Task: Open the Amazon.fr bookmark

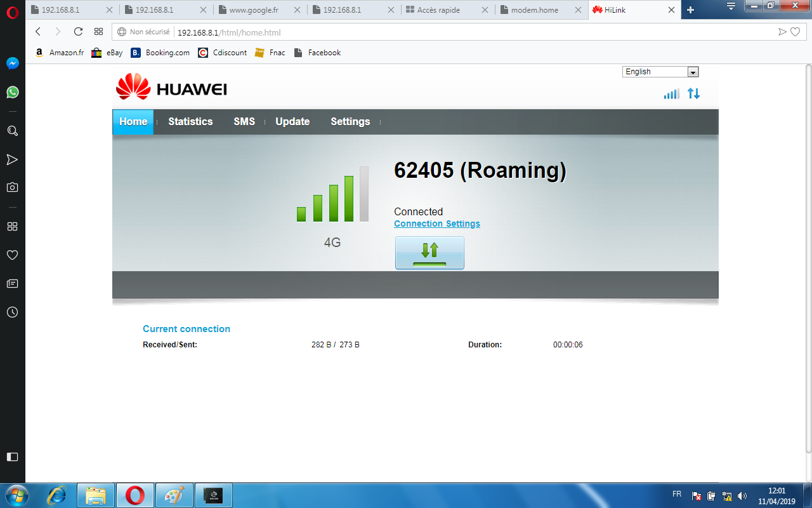Action: [x=59, y=53]
